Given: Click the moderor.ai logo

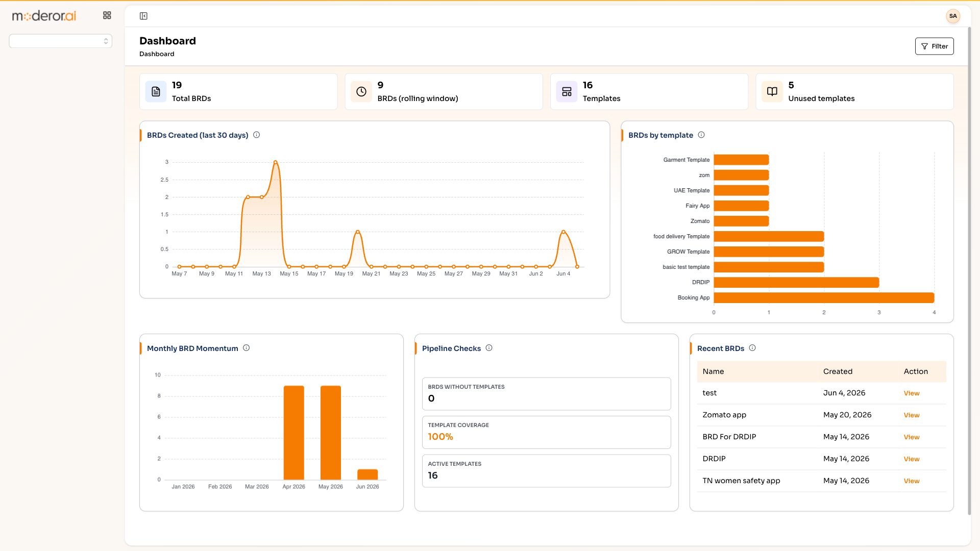Looking at the screenshot, I should (x=44, y=16).
